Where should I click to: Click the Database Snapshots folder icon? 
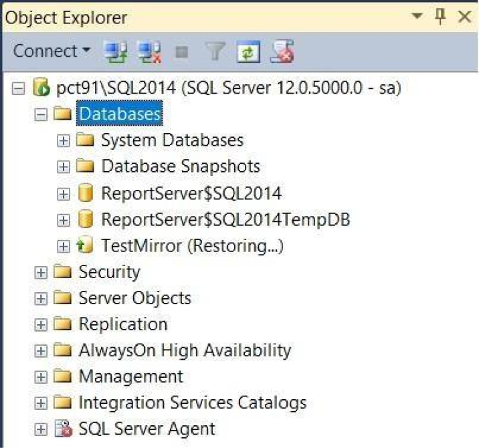85,166
